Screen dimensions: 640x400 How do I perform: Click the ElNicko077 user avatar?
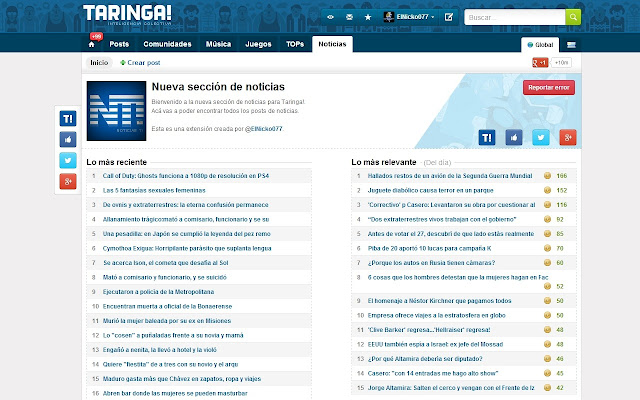(389, 17)
